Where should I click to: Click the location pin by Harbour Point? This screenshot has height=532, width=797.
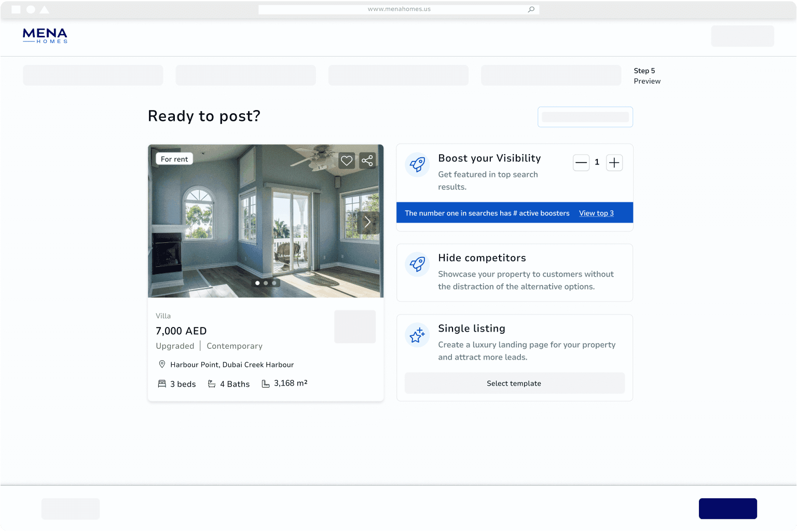pos(162,364)
